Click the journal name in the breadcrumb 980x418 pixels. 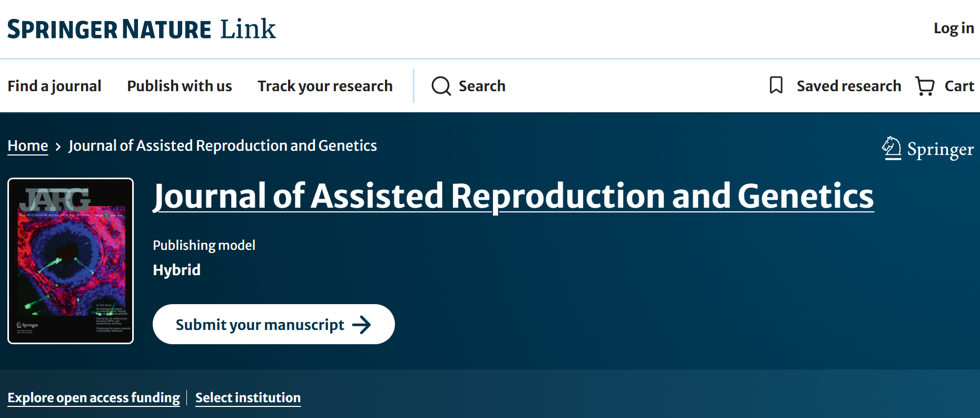tap(223, 145)
